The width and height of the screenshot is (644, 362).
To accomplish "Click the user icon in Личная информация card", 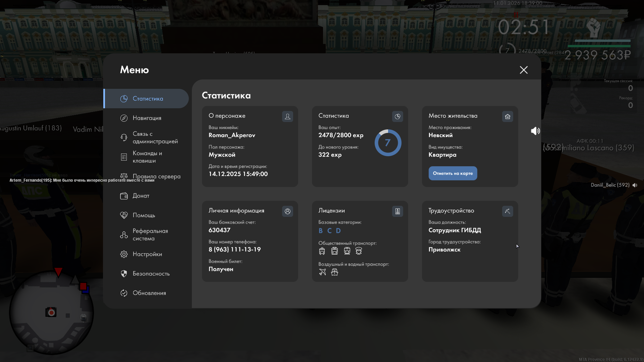I will [287, 211].
